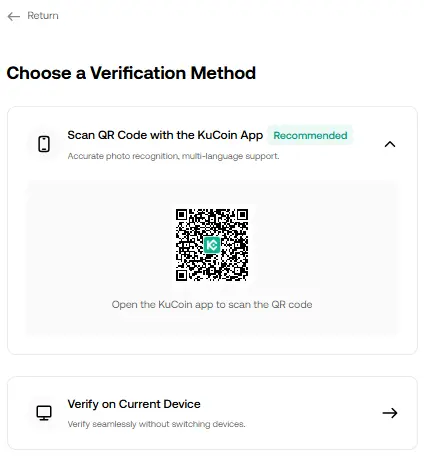The height and width of the screenshot is (460, 424).
Task: Select the Verify on Current Device heading
Action: [134, 404]
